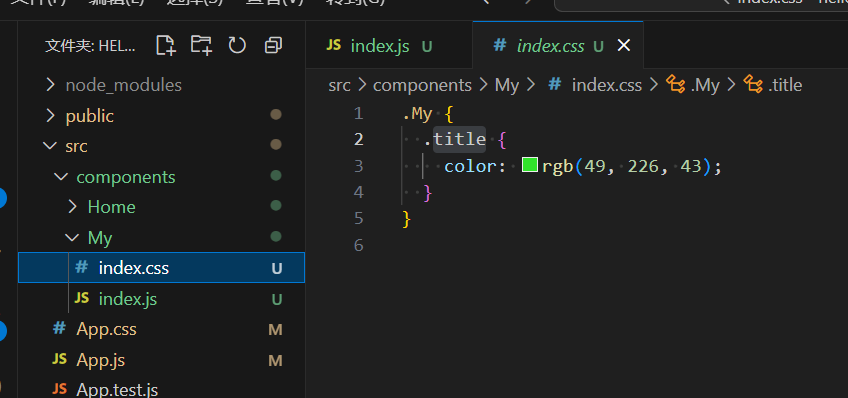This screenshot has width=848, height=398.
Task: Click the New File icon in explorer header
Action: [166, 45]
